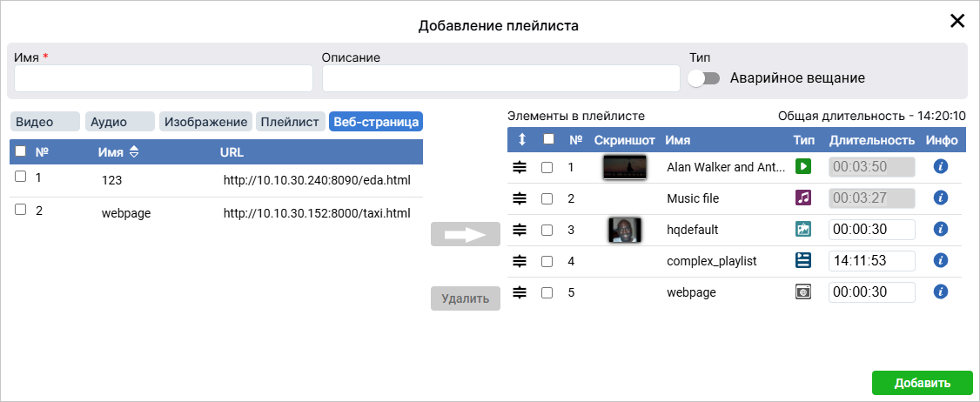
Task: Click complex_playlist name in playlist
Action: (712, 261)
